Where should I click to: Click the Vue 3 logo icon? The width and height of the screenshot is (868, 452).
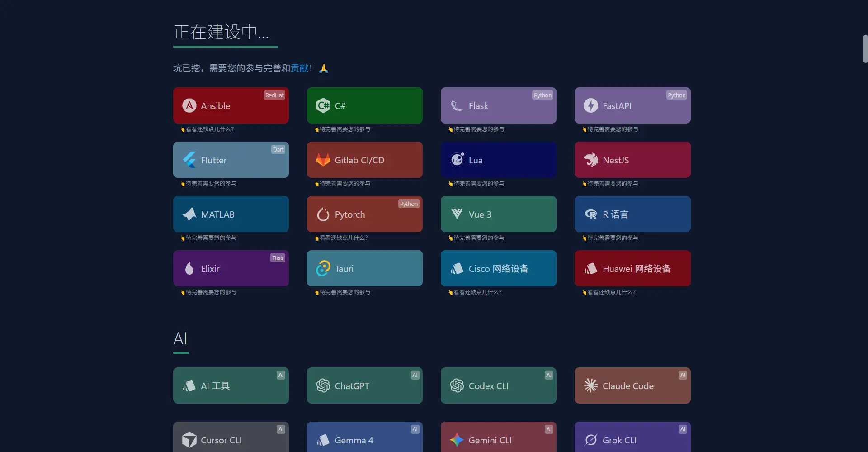coord(457,214)
